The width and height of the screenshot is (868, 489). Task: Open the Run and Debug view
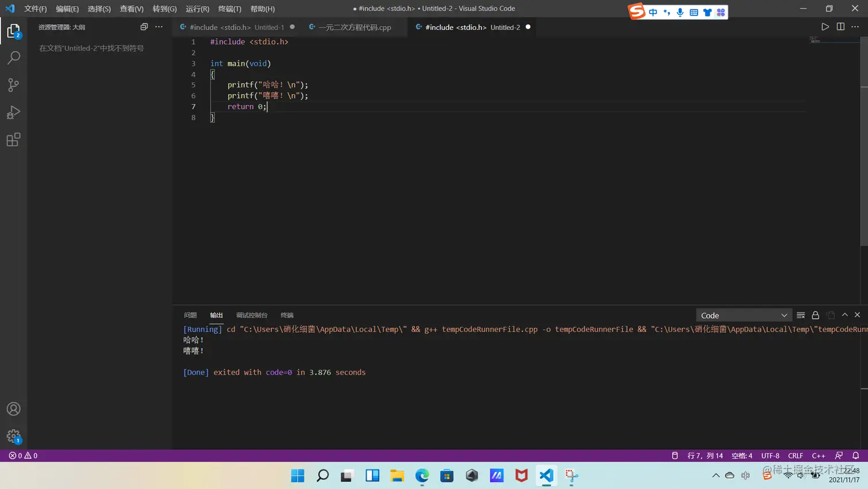point(13,113)
